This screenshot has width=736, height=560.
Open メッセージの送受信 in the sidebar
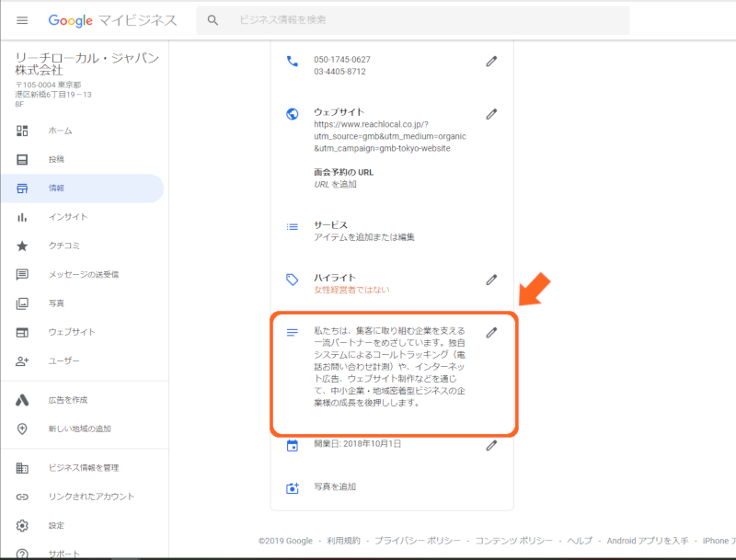click(82, 274)
